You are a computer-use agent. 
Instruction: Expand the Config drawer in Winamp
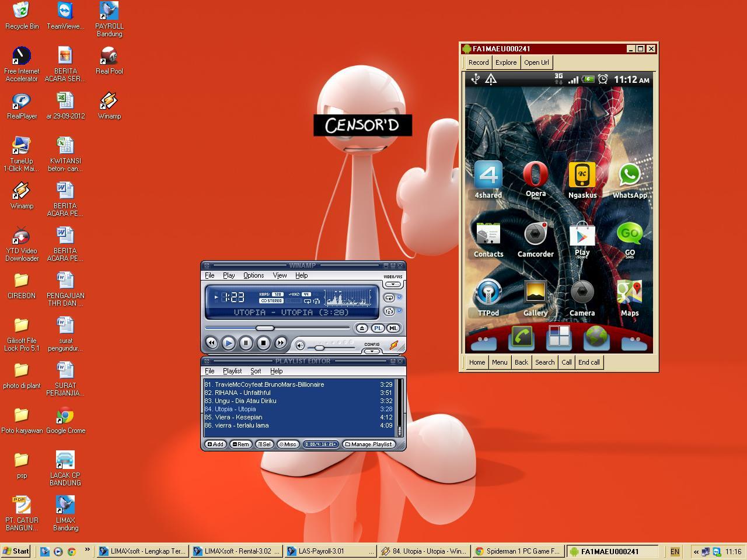pos(372,351)
